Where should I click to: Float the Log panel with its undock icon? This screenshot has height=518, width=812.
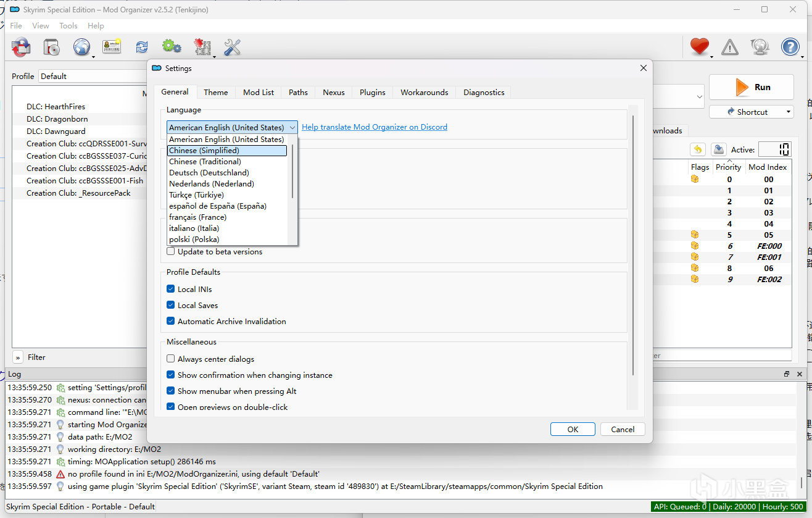pos(787,374)
